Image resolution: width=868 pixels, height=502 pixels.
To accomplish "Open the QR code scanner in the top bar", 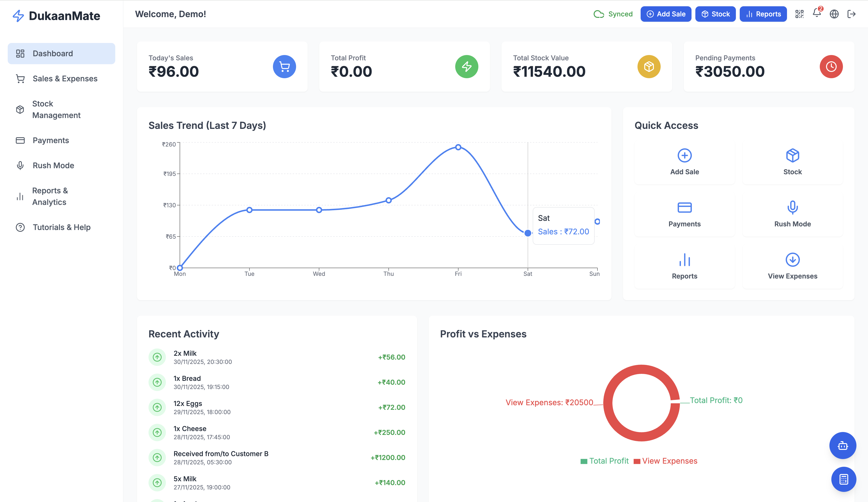I will tap(799, 14).
